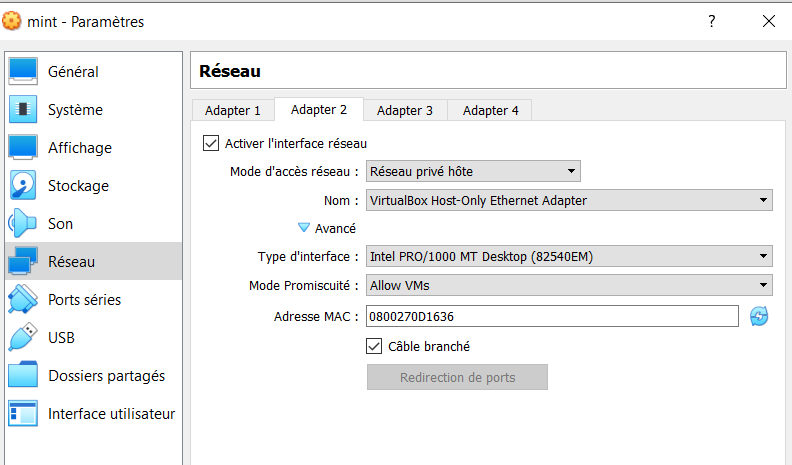Select the Stockage disk icon
This screenshot has height=465, width=792.
click(x=23, y=186)
